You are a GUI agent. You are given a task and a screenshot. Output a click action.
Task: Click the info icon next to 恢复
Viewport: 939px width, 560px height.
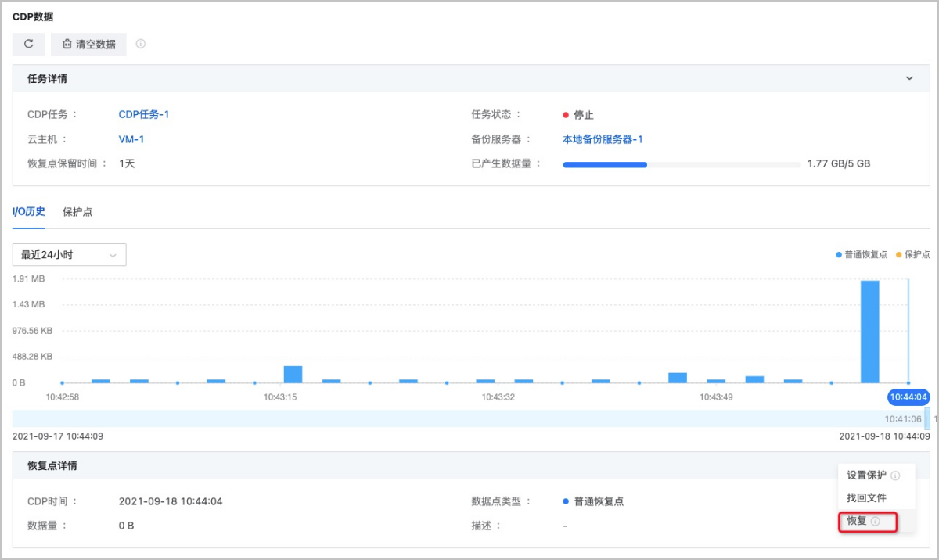pos(876,522)
